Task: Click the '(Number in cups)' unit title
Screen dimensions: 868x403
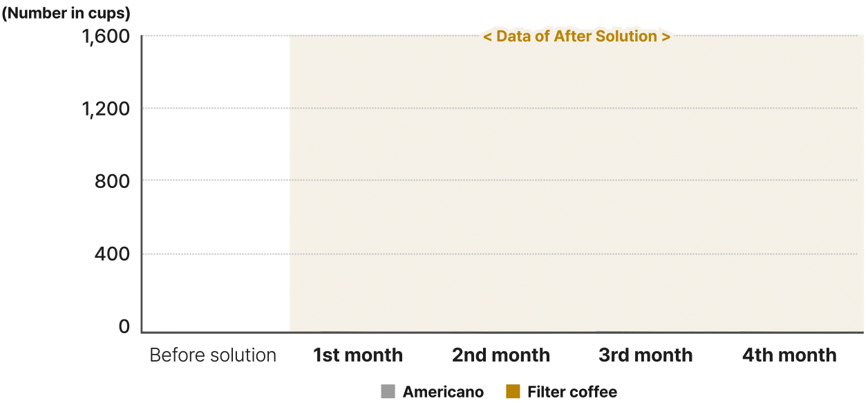Action: [x=66, y=12]
